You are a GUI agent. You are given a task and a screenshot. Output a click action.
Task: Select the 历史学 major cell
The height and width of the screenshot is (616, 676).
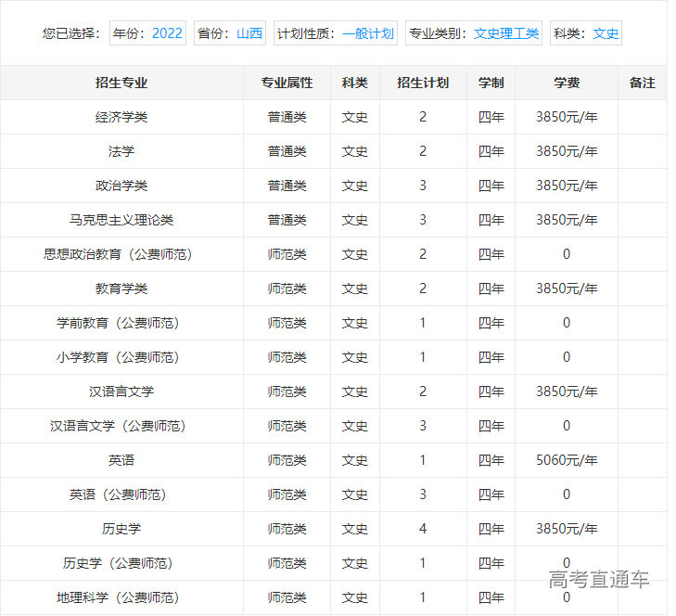(121, 529)
